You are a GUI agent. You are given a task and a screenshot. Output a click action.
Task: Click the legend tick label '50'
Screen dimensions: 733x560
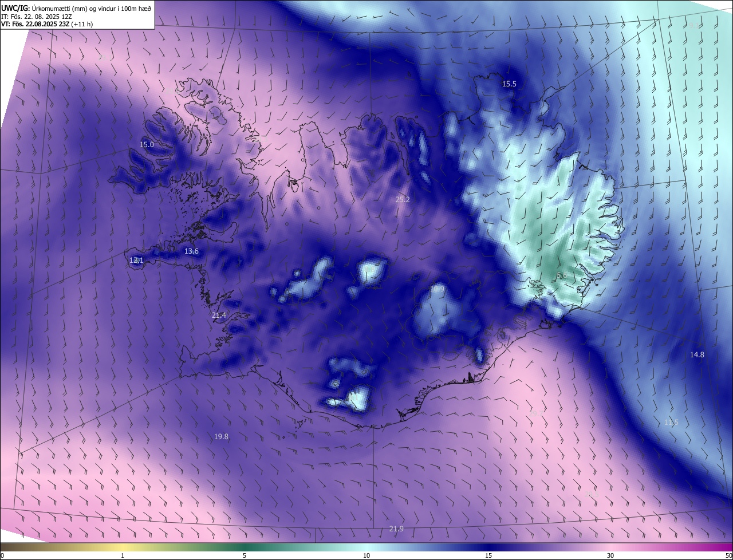[728, 555]
